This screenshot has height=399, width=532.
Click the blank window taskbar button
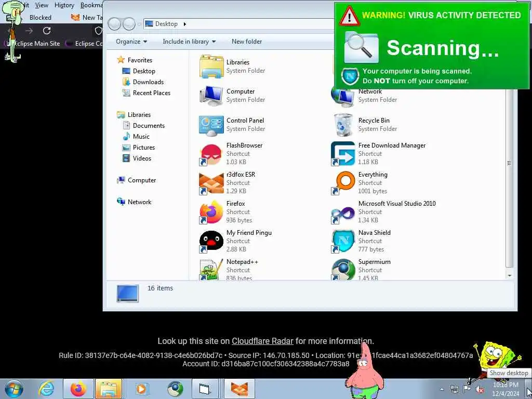coord(205,389)
